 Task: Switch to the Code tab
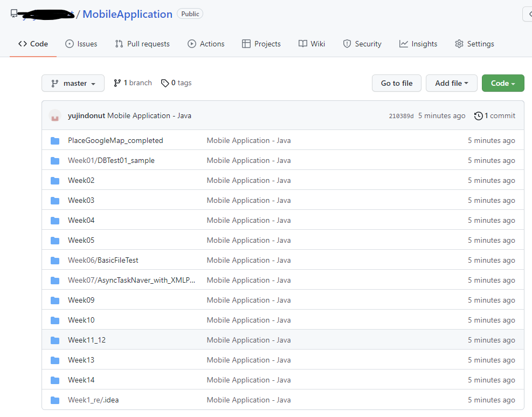33,44
